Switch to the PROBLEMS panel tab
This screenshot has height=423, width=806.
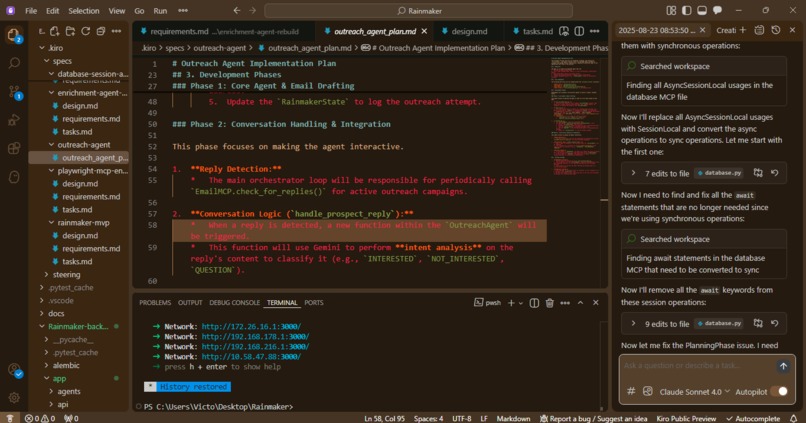point(155,303)
